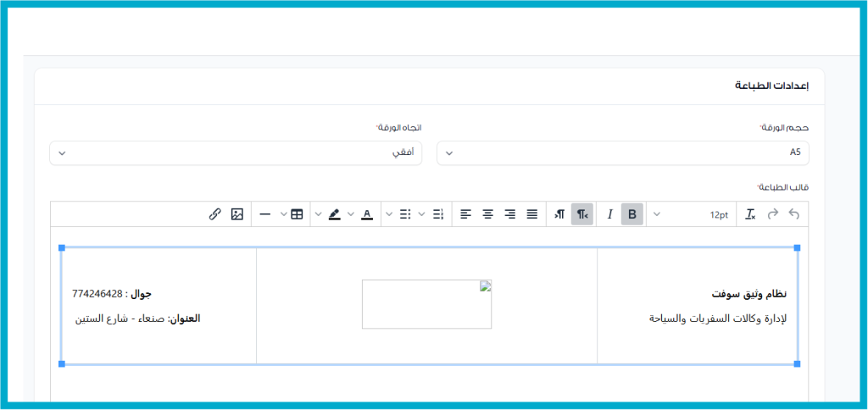Insert a horizontal line

(265, 214)
